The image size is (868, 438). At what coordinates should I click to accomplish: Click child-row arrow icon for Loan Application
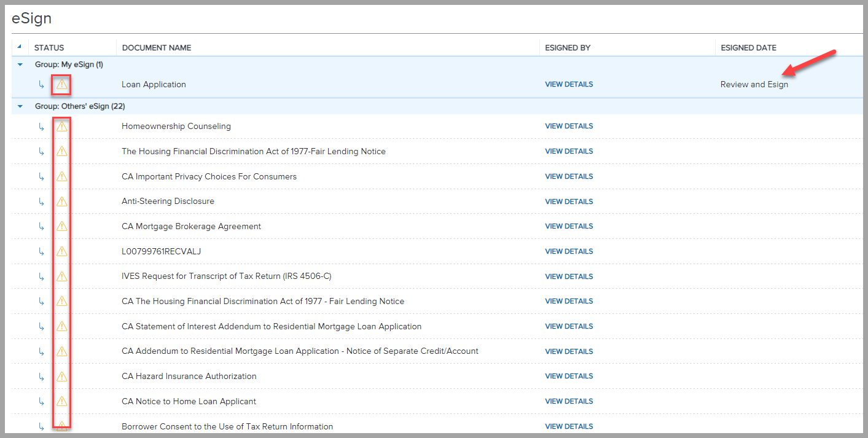(x=41, y=85)
